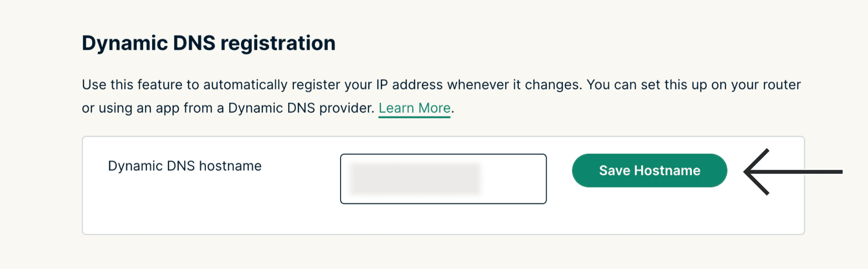Select the blurred hostname value in the field
This screenshot has height=269, width=868.
click(415, 179)
